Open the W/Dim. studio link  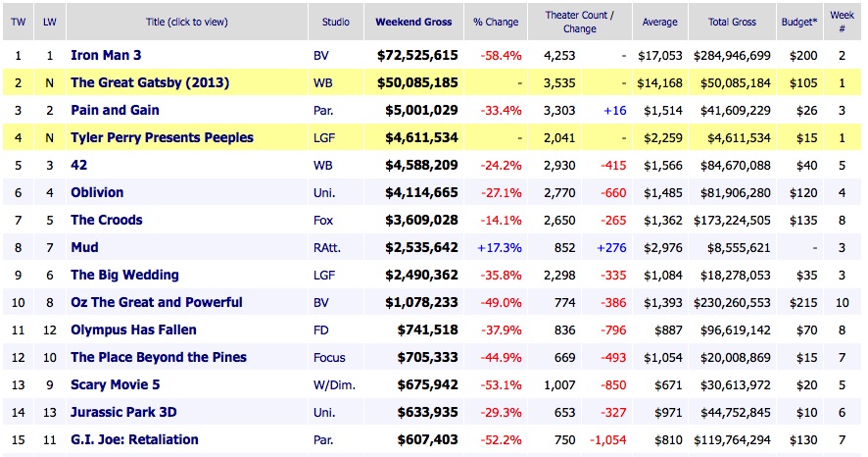tap(333, 384)
